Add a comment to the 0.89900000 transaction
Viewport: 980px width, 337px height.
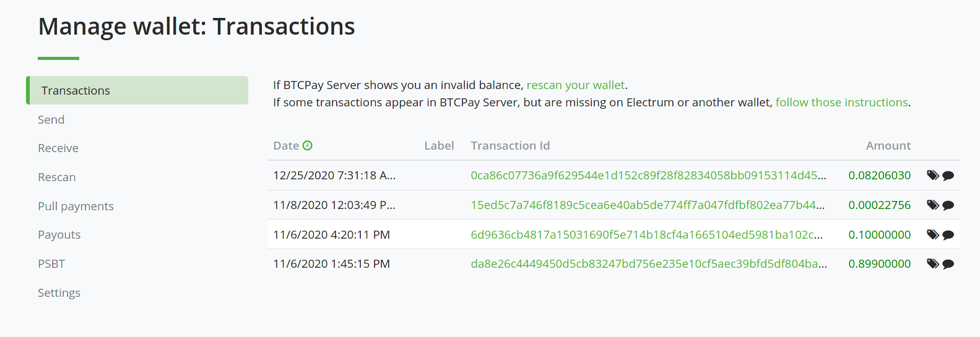(948, 264)
